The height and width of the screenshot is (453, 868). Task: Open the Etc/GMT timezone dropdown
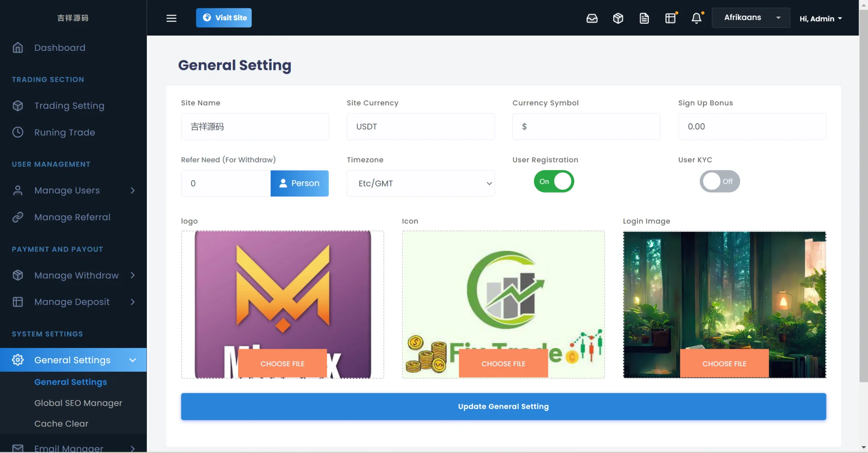point(420,183)
